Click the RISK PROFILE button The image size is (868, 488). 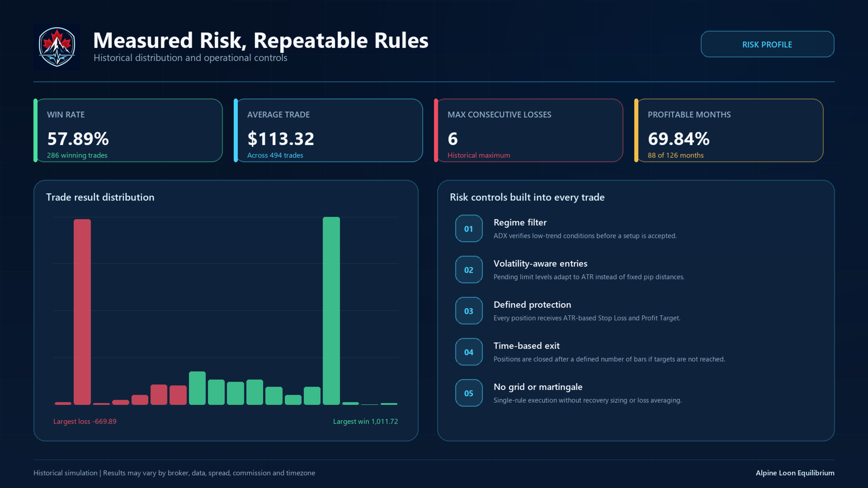(767, 44)
